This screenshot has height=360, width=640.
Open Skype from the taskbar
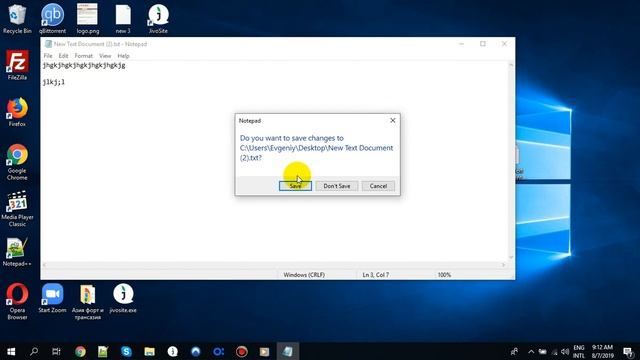tap(126, 351)
